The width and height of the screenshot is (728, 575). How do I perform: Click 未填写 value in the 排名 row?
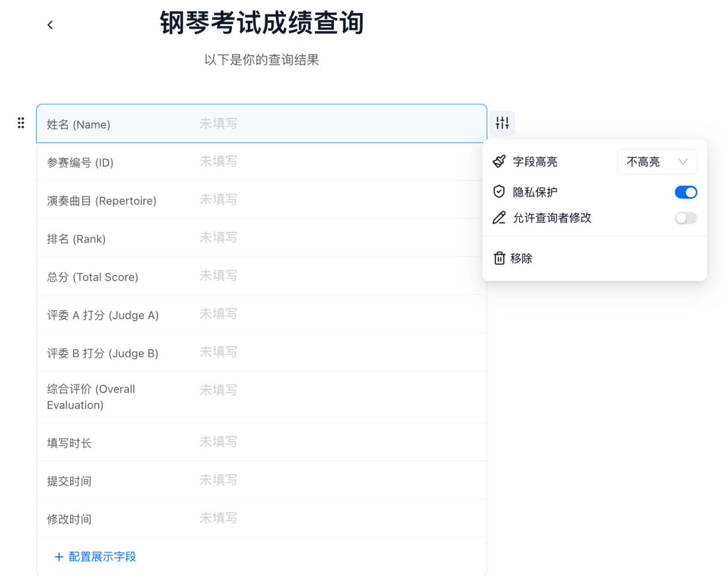218,237
